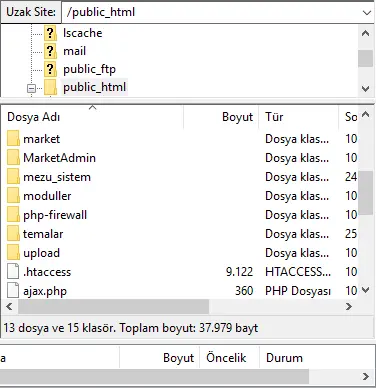Screen dimensions: 376x388
Task: Select the .htaccess file name
Action: click(47, 272)
